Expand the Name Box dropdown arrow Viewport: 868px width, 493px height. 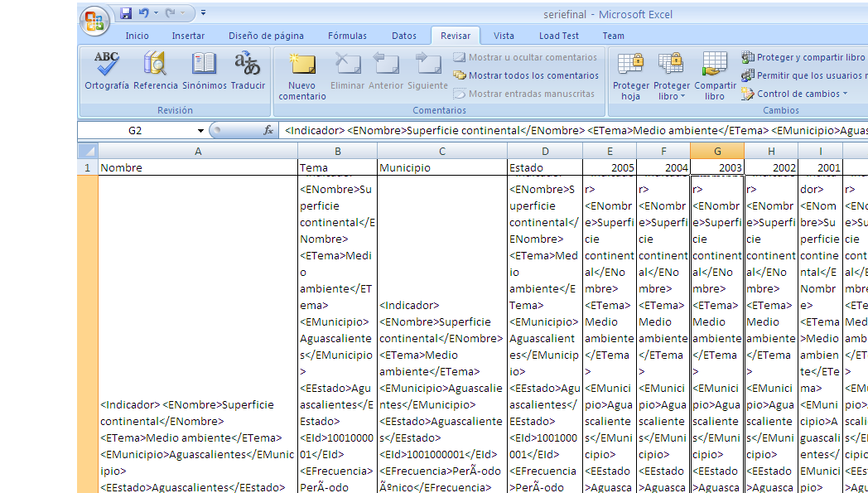coord(200,131)
